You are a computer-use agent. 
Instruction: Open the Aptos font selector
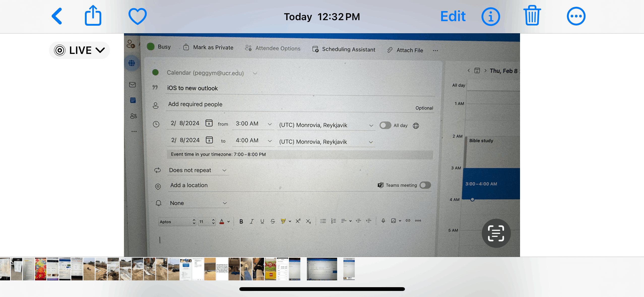point(177,222)
